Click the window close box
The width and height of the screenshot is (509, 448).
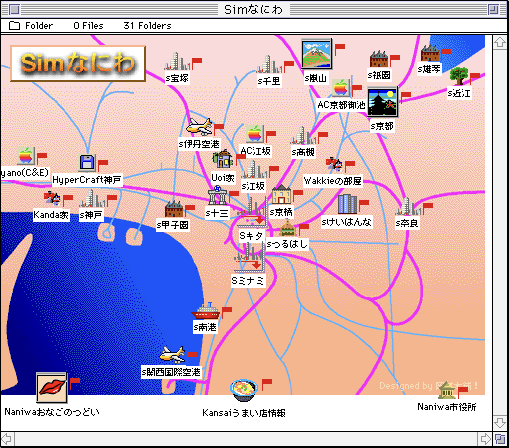tap(14, 9)
